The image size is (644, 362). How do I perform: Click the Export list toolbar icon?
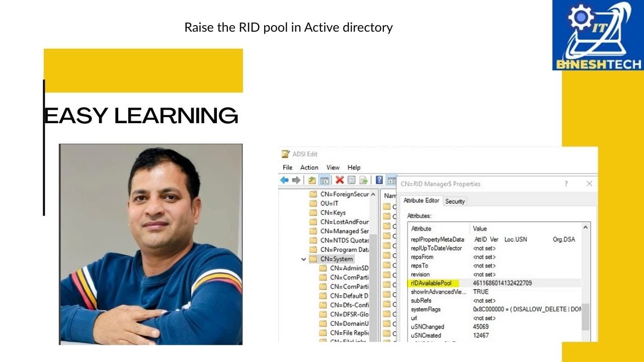click(x=363, y=180)
